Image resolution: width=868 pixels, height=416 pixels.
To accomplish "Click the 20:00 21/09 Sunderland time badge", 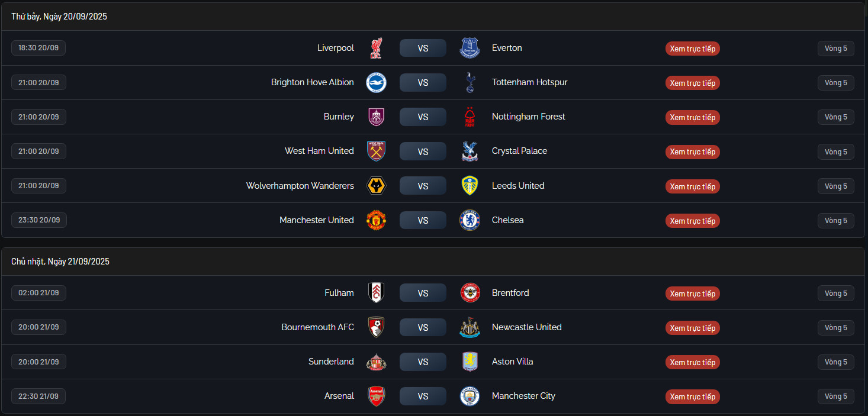I will click(x=38, y=362).
